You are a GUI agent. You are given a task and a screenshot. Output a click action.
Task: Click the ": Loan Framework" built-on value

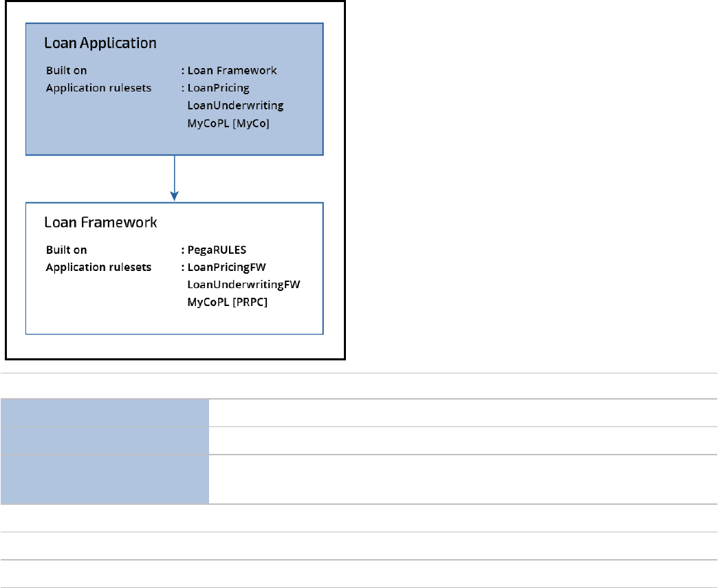[x=229, y=71]
